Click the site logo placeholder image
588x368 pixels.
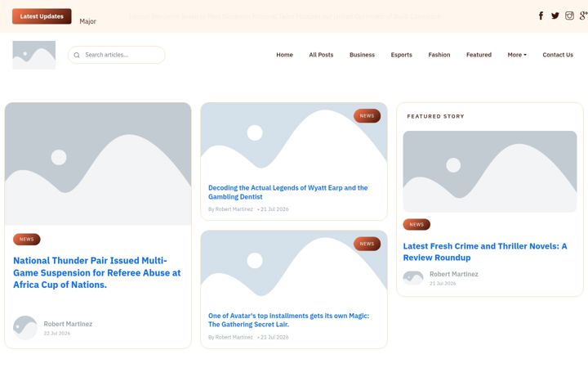tap(34, 55)
